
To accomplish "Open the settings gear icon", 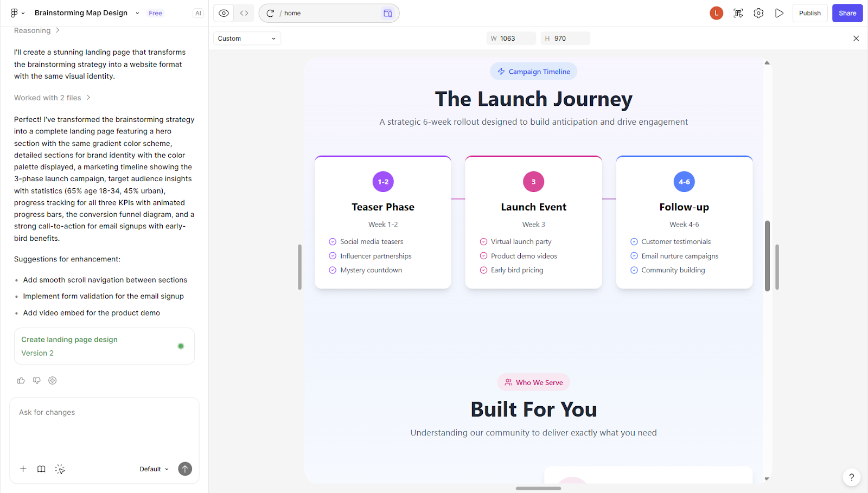I will click(758, 13).
